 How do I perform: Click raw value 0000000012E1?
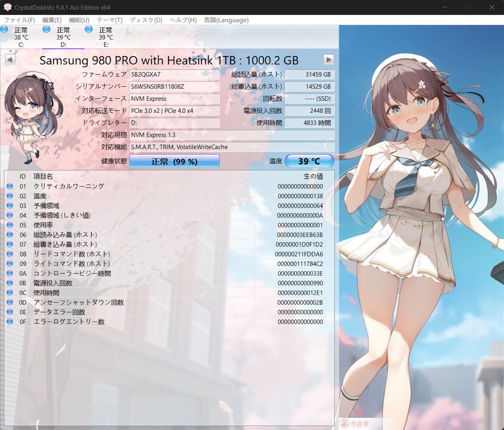click(x=300, y=292)
